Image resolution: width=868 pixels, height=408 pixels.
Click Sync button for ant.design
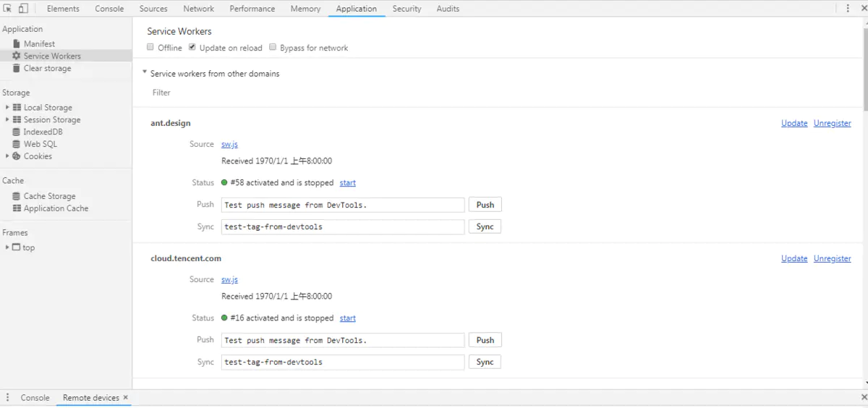click(485, 226)
